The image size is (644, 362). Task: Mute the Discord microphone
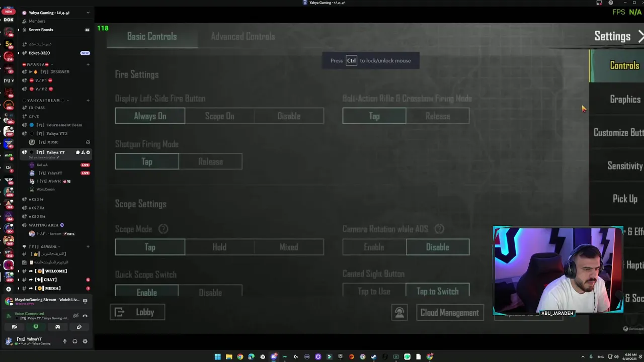tap(64, 341)
